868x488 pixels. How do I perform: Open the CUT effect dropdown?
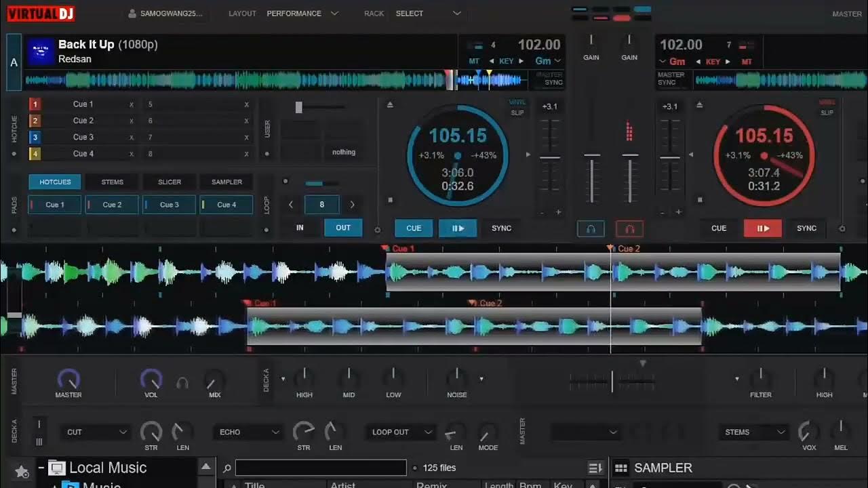coord(96,432)
